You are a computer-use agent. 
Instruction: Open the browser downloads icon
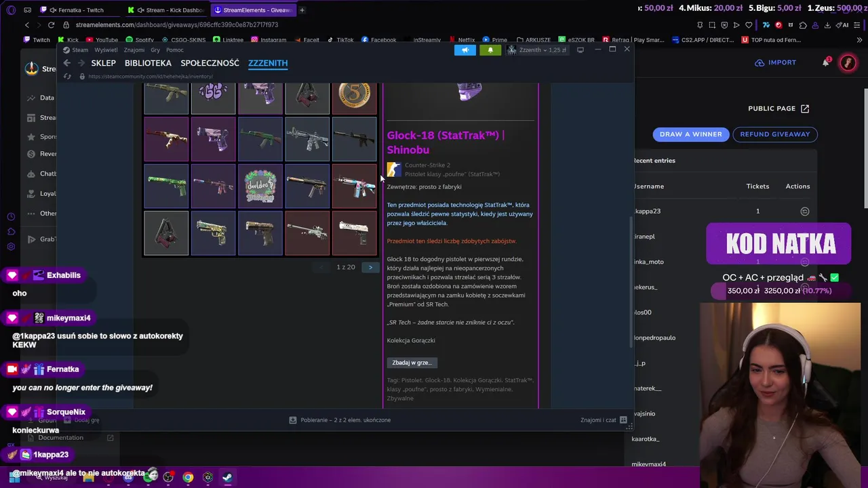(827, 25)
